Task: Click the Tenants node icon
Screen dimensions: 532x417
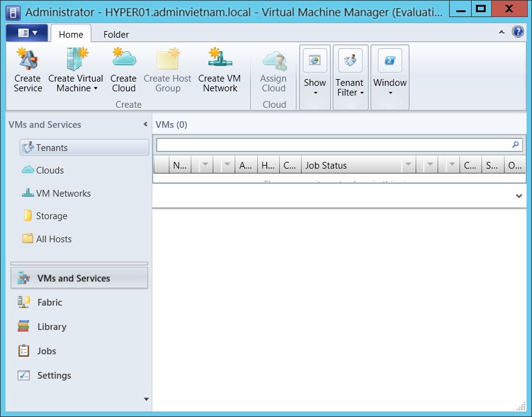Action: click(x=28, y=147)
